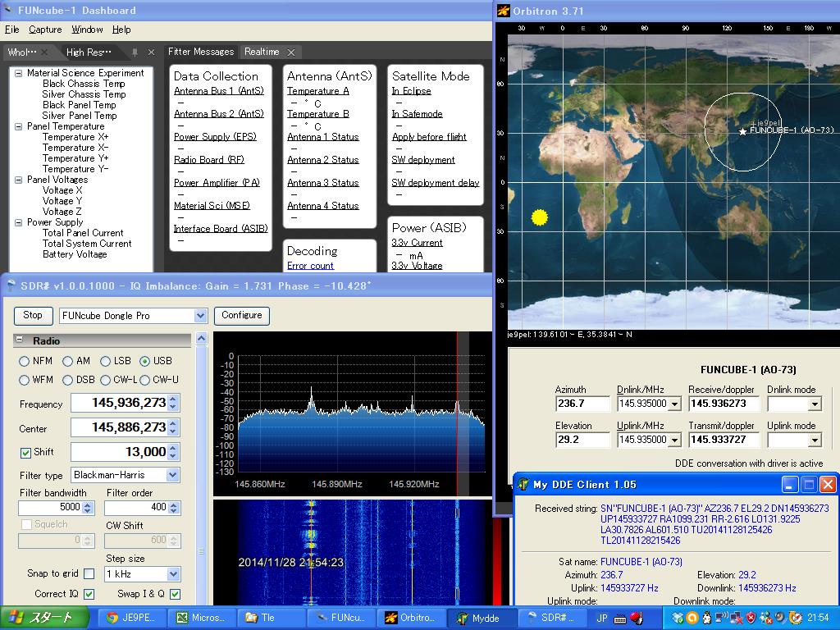This screenshot has height=630, width=840.
Task: Switch to FUNcube Dashboard taskbar item
Action: (x=340, y=618)
